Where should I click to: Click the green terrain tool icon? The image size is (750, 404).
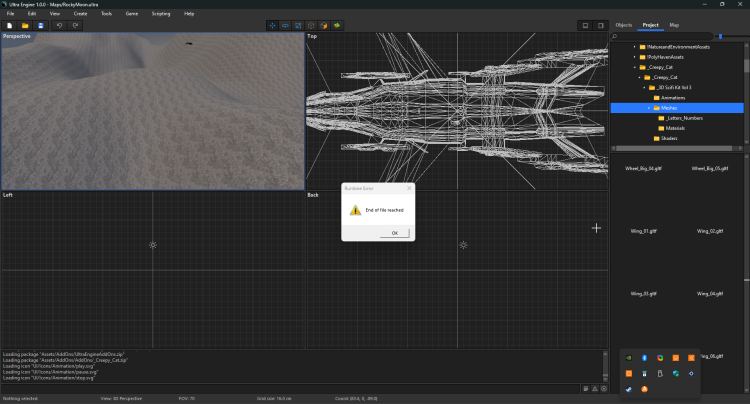click(336, 25)
